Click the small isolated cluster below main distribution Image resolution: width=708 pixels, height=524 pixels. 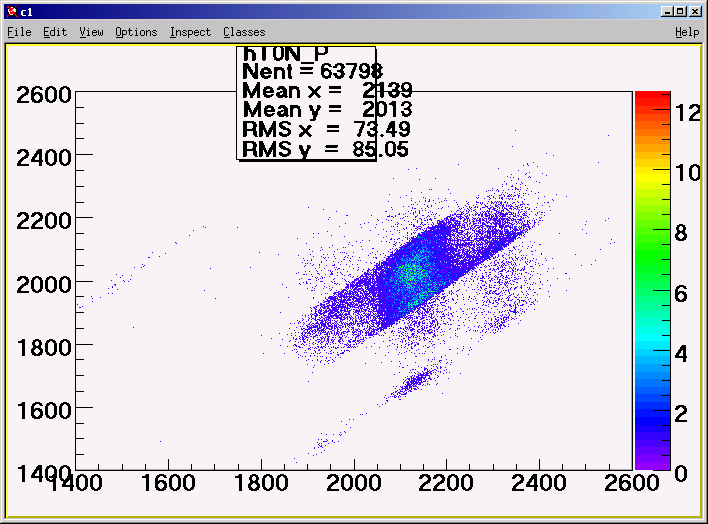415,381
